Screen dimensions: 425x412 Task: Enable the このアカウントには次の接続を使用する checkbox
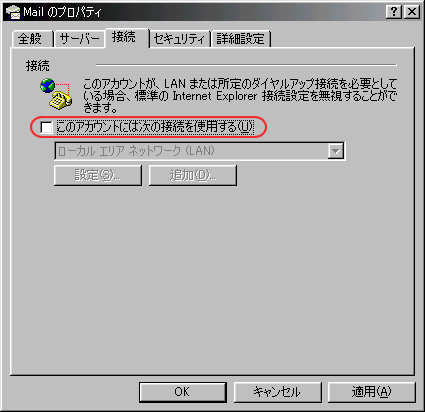pos(46,127)
